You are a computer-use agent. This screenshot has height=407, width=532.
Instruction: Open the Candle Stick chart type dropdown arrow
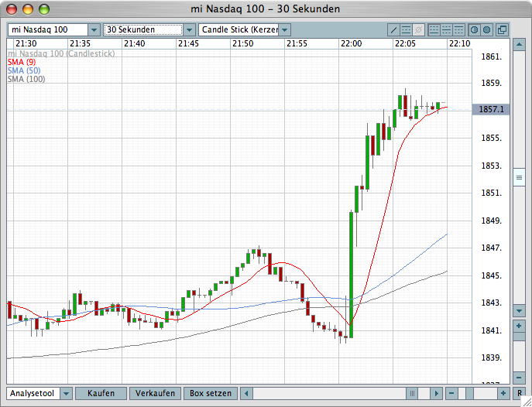285,30
